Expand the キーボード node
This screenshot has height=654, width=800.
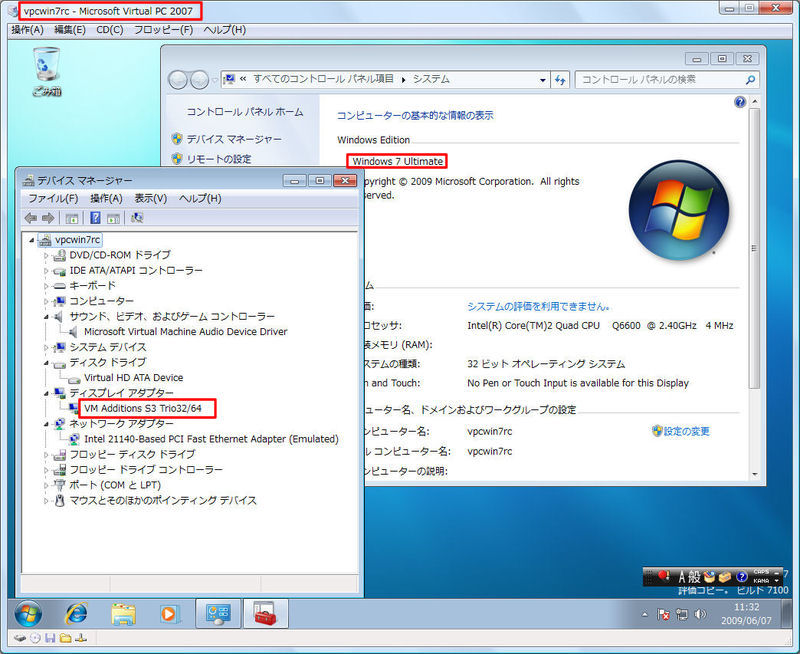tap(46, 286)
